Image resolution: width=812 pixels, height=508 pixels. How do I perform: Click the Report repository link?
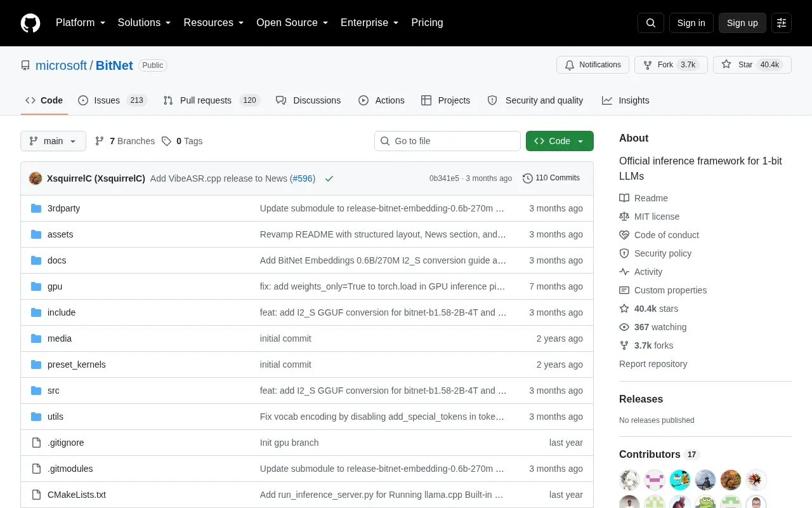point(653,364)
